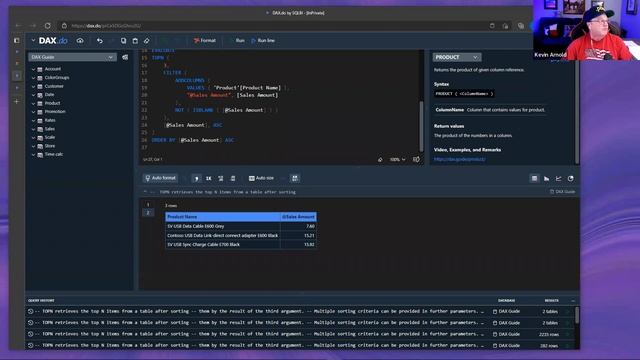Copy query with copy icon
This screenshot has width=640, height=360.
tap(123, 40)
